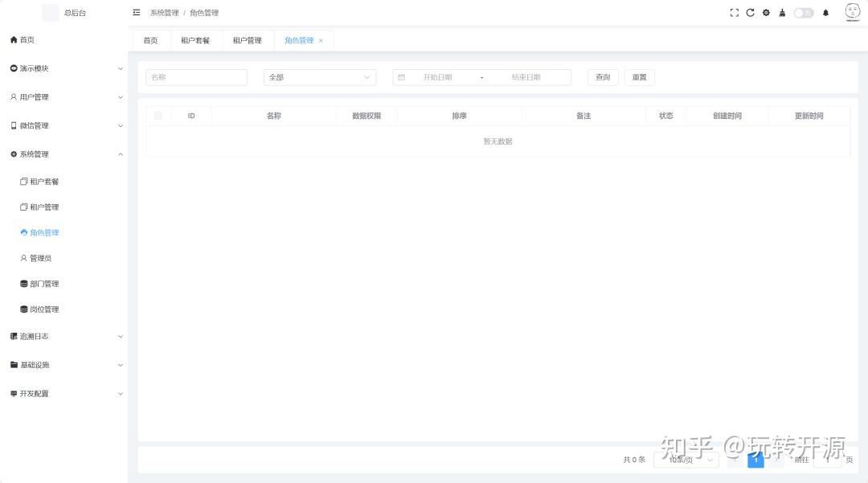Open the 全部 status dropdown
Image resolution: width=868 pixels, height=483 pixels.
pyautogui.click(x=320, y=76)
